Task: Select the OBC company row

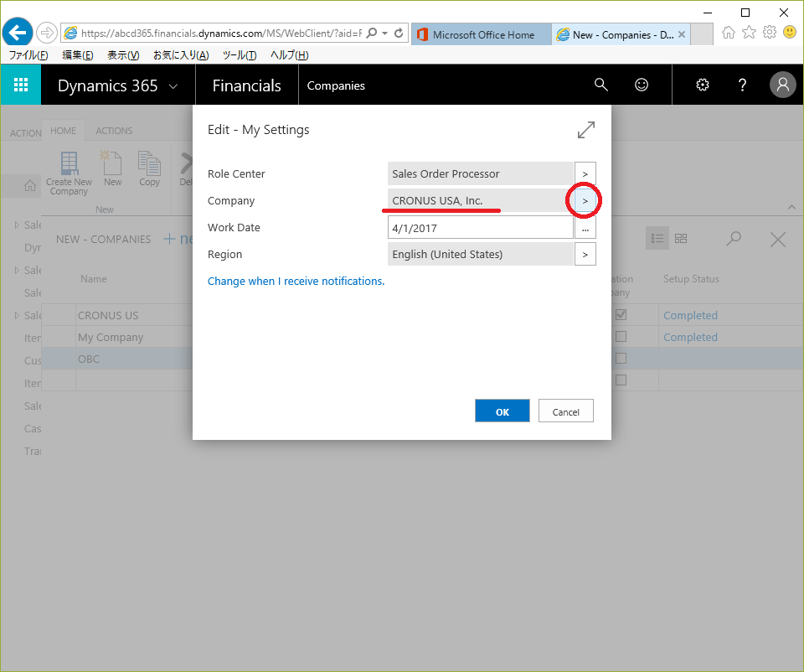Action: click(x=89, y=359)
